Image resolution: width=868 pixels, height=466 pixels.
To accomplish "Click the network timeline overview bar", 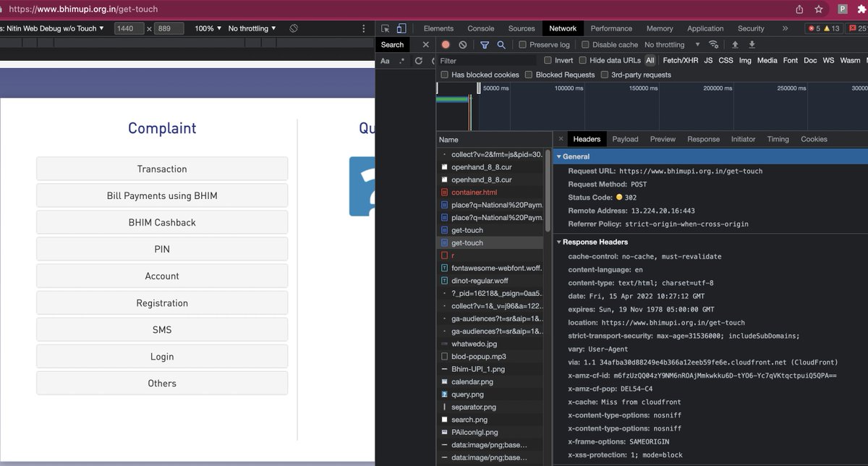I will (652, 106).
